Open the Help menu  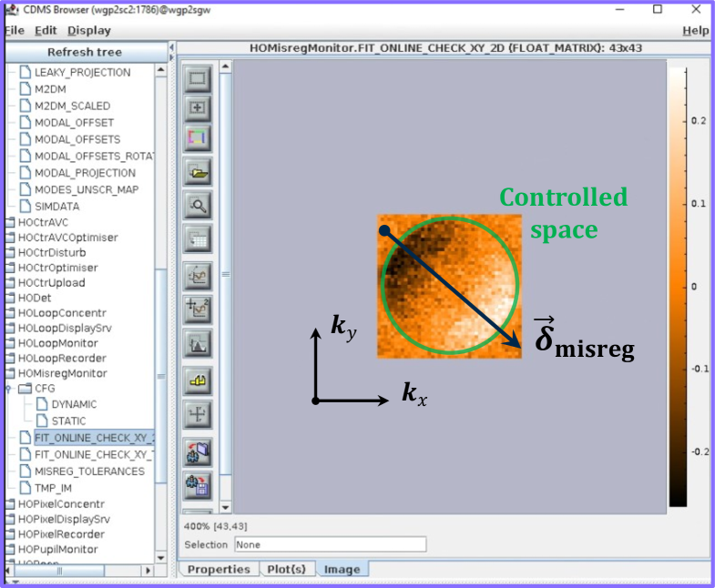695,31
